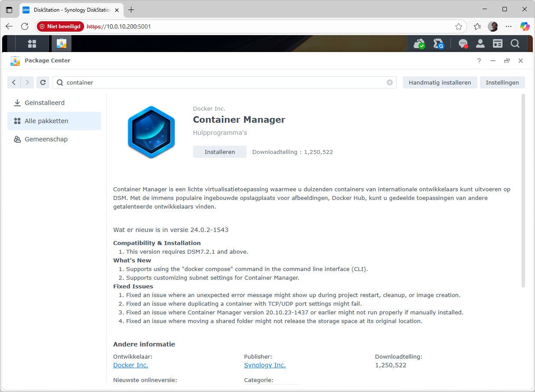Open the Synology Inc. publisher link

[264, 365]
